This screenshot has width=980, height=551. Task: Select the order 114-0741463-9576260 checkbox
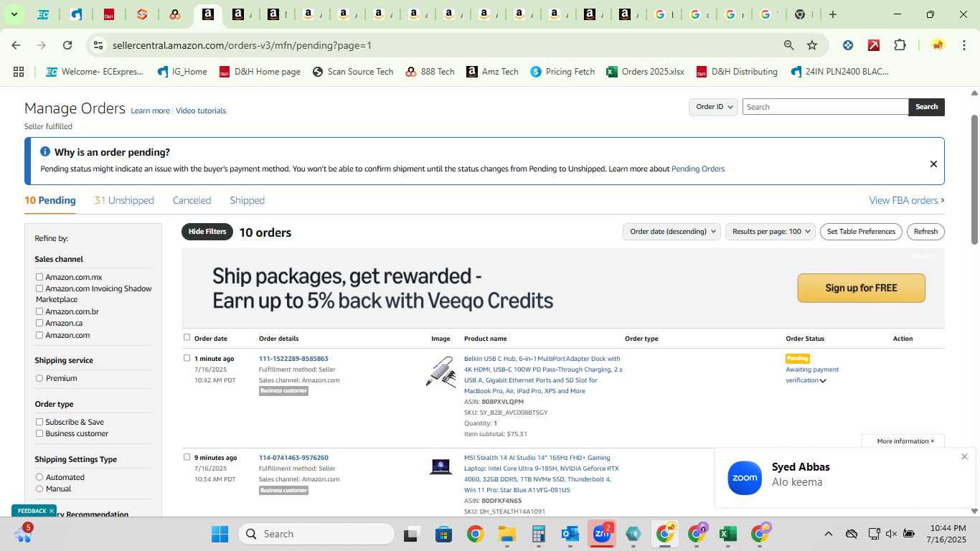187,457
